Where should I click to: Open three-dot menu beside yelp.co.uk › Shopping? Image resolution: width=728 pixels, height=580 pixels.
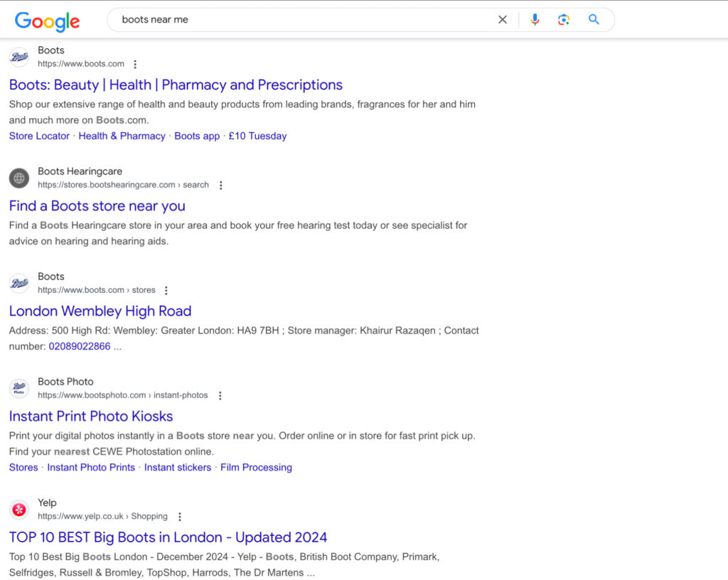[x=180, y=517]
